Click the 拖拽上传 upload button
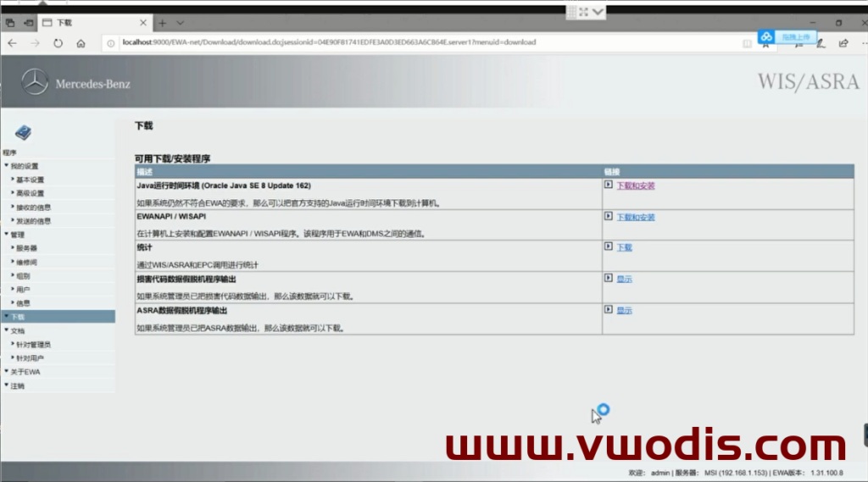 coord(795,37)
